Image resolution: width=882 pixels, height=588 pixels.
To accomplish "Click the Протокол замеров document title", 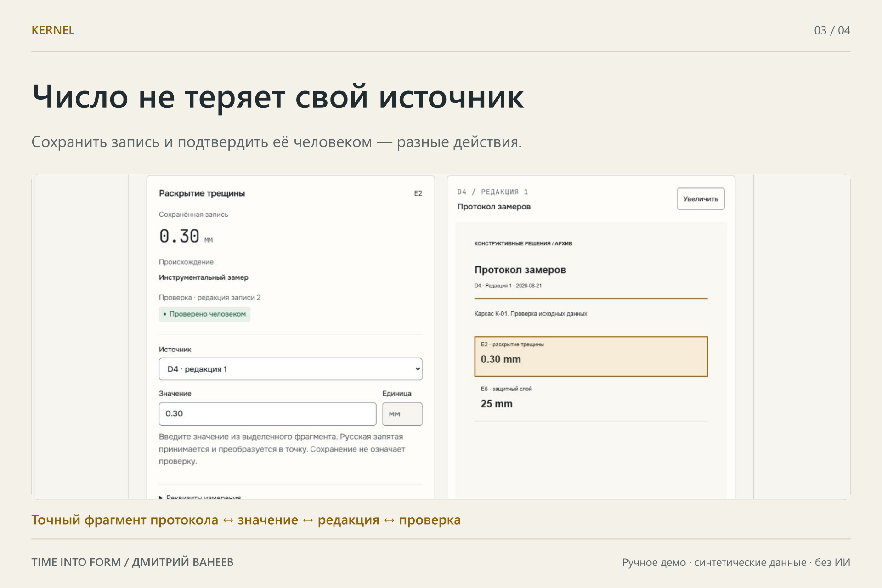I will click(520, 270).
